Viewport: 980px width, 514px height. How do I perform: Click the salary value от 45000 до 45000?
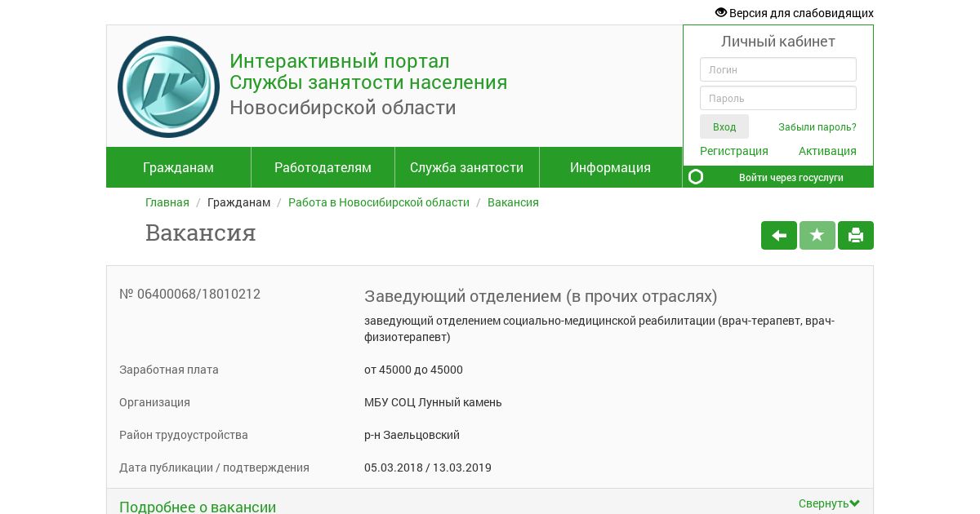(413, 370)
